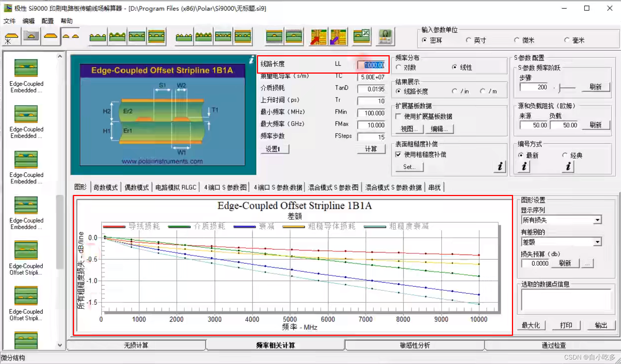Screen dimensions: 621x364
Task: Click the red arrow import stackup icon
Action: click(318, 36)
